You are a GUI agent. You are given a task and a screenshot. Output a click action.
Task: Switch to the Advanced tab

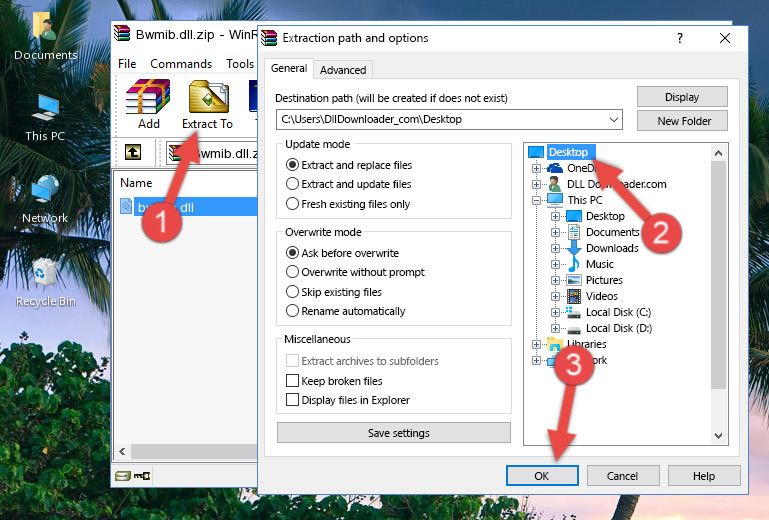point(343,70)
